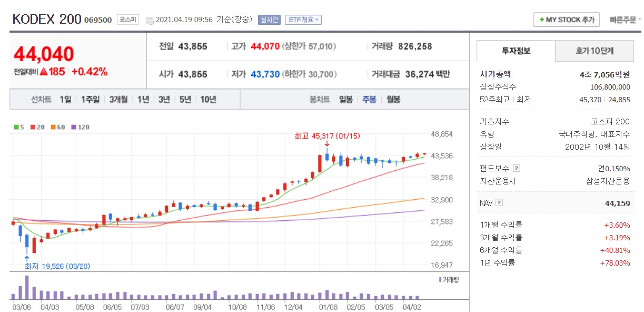Select the 월봉 monthly candle chart

click(x=393, y=99)
